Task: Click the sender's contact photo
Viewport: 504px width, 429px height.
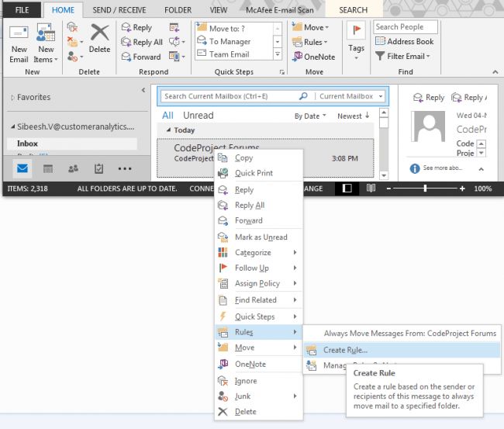Action: pyautogui.click(x=428, y=126)
